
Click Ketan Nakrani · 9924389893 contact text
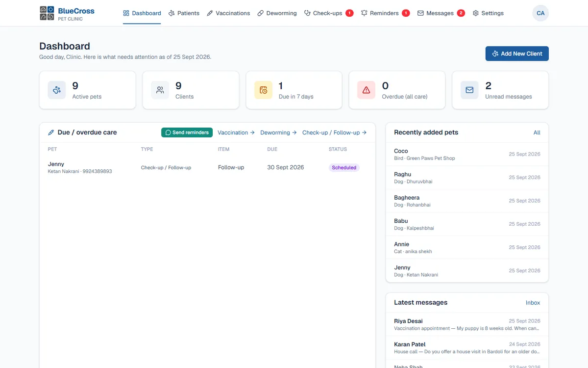[x=80, y=171]
